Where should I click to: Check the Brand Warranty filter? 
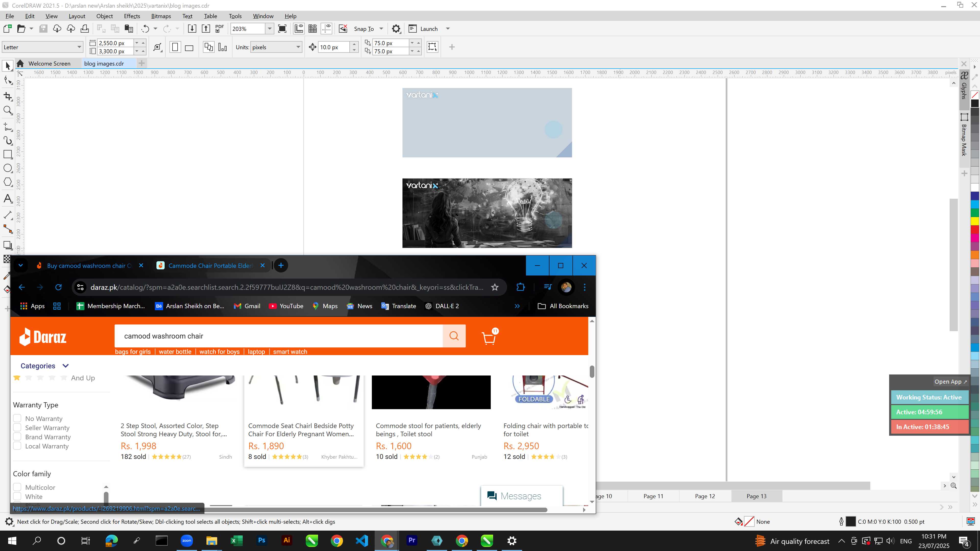coord(17,436)
